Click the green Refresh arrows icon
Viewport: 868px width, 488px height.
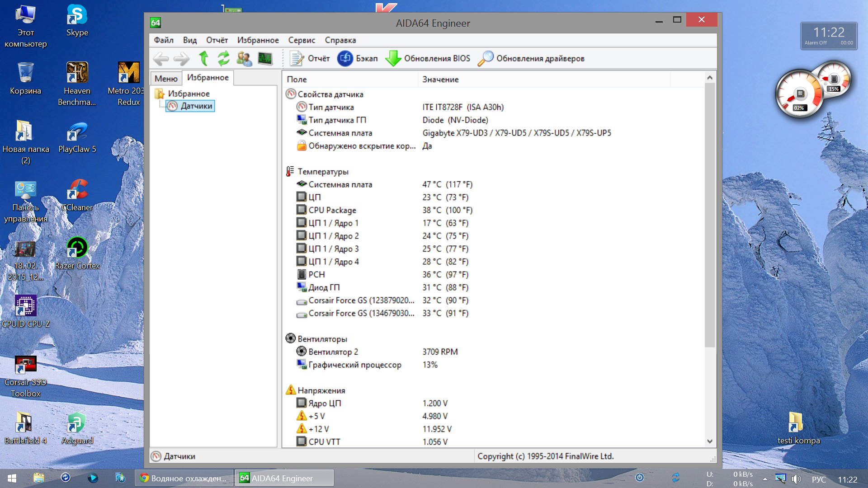pos(223,59)
